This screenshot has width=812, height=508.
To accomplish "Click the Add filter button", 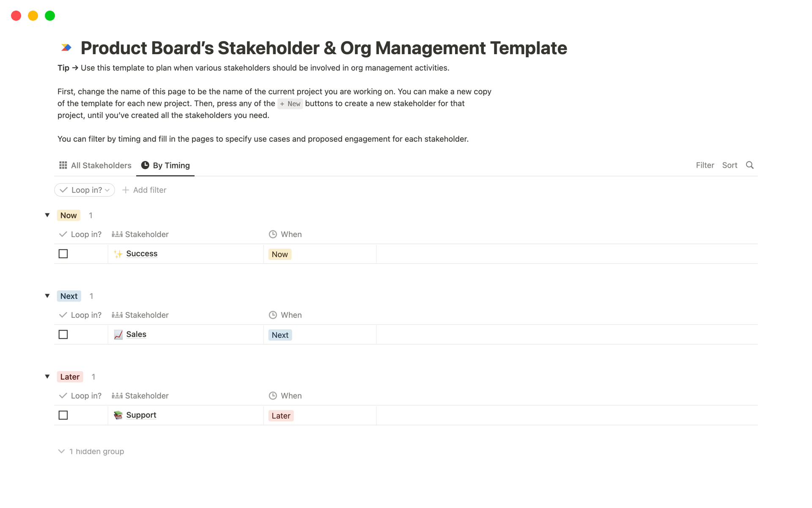I will 144,190.
